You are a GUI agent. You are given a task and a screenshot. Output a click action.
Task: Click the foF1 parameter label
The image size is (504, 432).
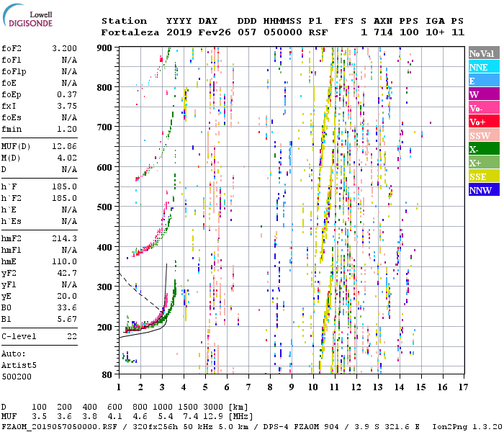coord(12,60)
